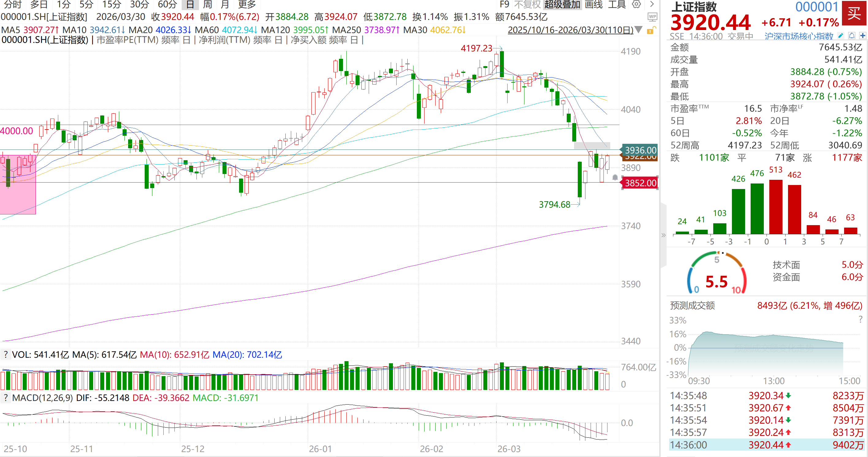Click the pencil edit icon beside 沪深市场核心指数
Screen dimensions: 868x457
coord(841,36)
